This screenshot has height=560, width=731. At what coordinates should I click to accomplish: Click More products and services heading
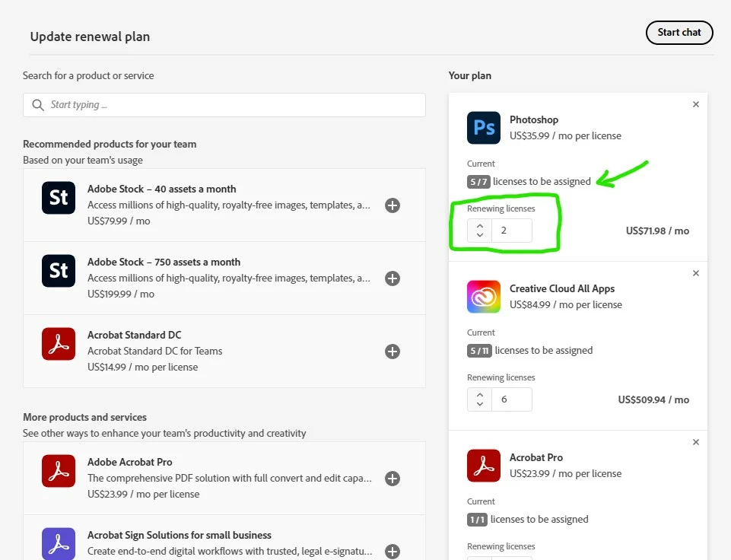(84, 417)
